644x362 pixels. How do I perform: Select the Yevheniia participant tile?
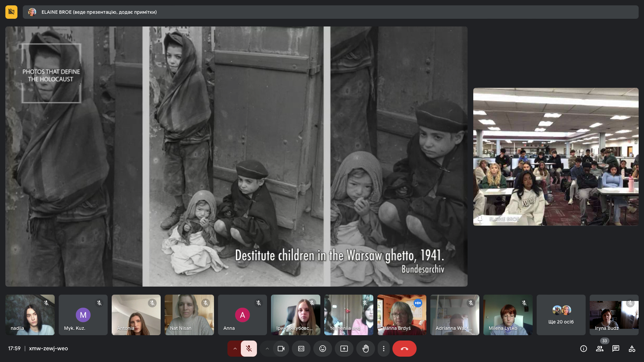tap(349, 315)
